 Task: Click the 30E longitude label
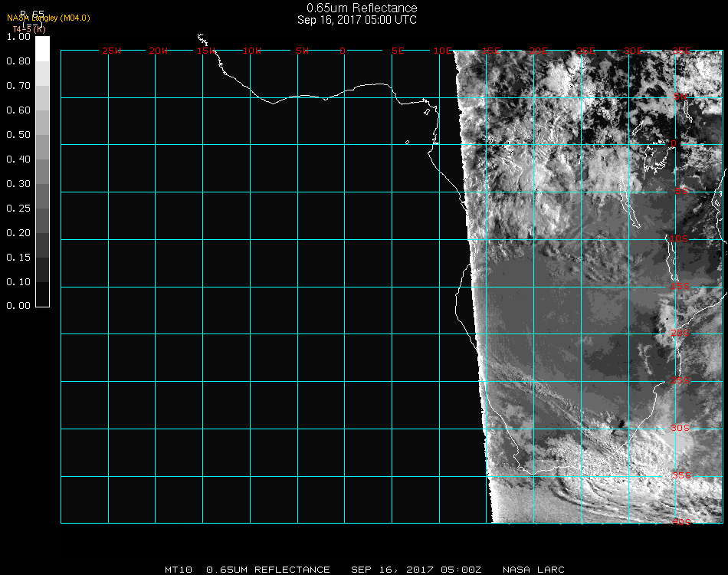633,51
